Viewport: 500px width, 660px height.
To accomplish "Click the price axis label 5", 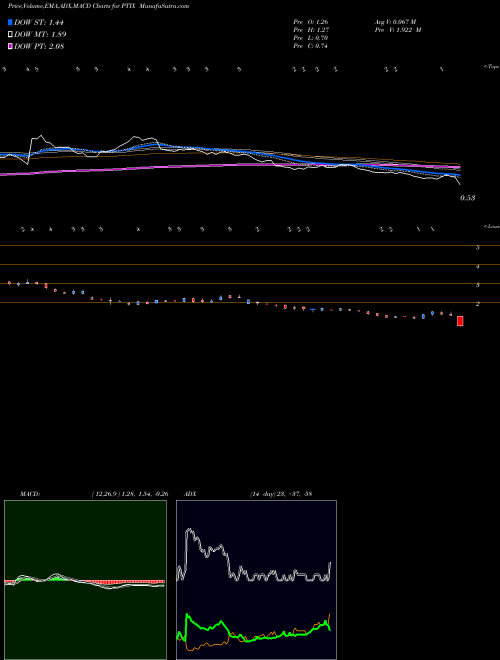I will pos(478,248).
